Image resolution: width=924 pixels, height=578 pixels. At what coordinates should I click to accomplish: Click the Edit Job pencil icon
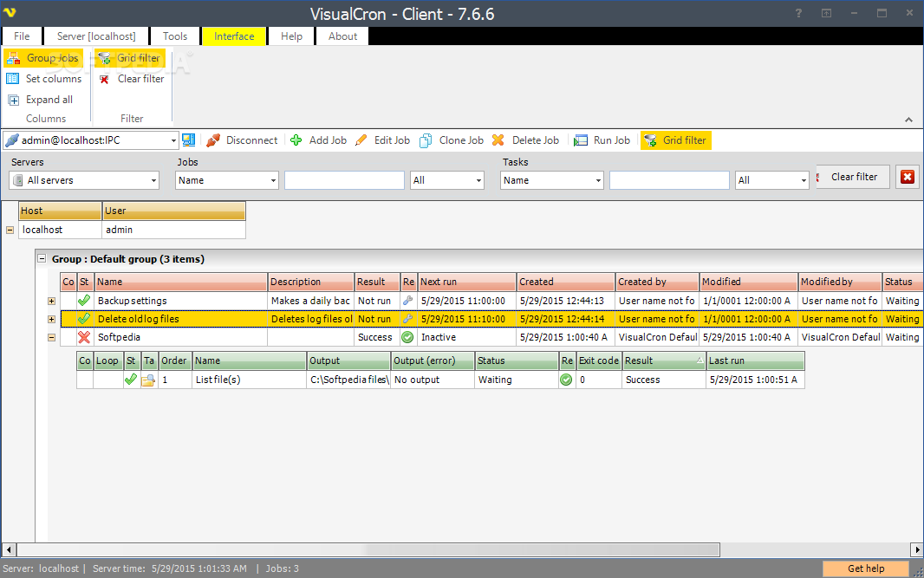click(361, 140)
